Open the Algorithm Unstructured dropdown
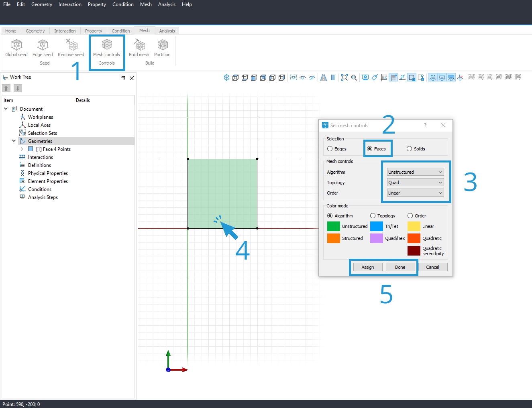This screenshot has width=532, height=408. 415,172
